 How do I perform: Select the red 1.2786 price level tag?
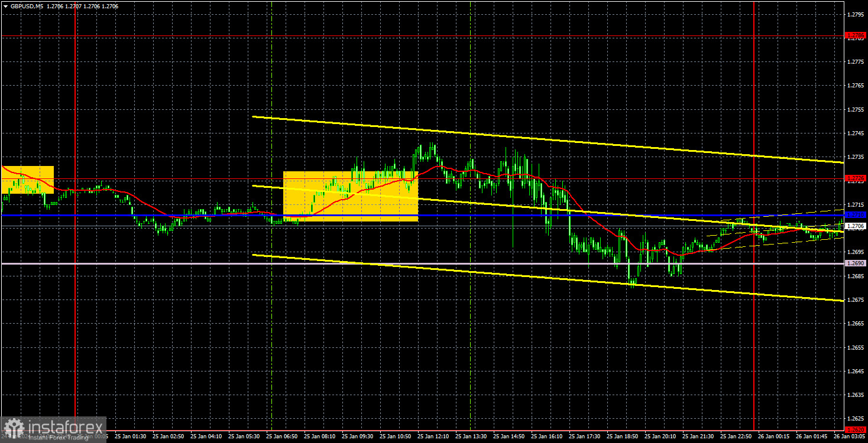click(x=856, y=36)
